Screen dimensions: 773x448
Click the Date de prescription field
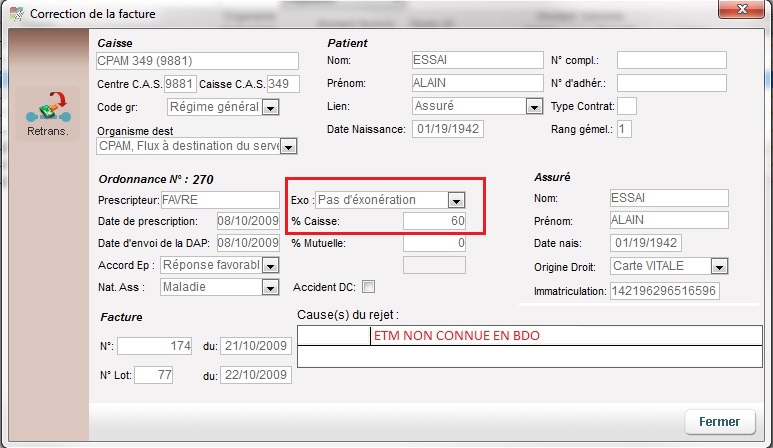coord(248,221)
